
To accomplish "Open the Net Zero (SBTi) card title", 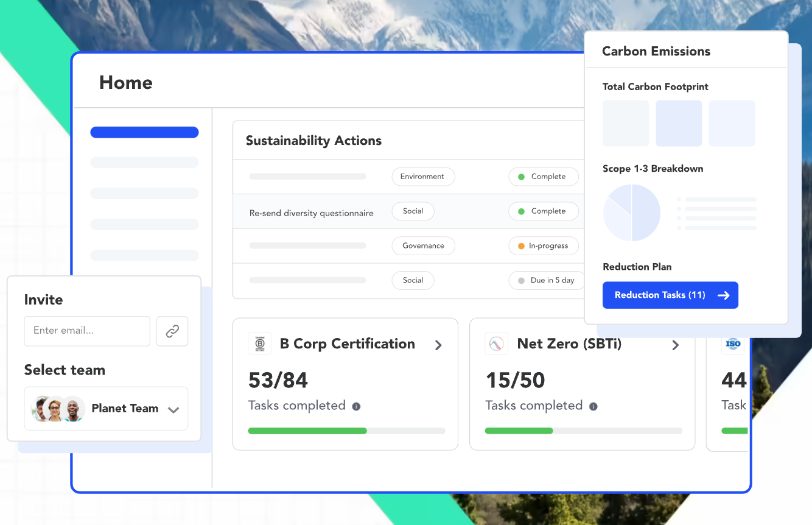I will [x=570, y=344].
